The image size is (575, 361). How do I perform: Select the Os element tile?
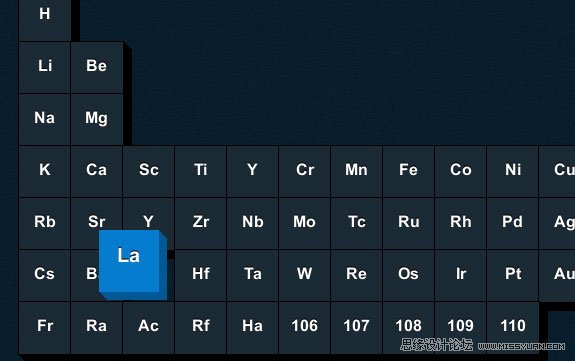point(409,276)
